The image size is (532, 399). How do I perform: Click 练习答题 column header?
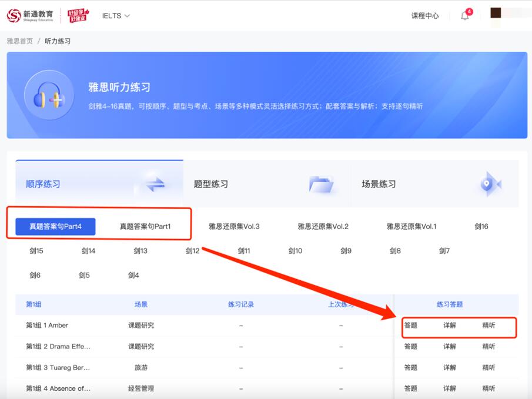point(450,304)
